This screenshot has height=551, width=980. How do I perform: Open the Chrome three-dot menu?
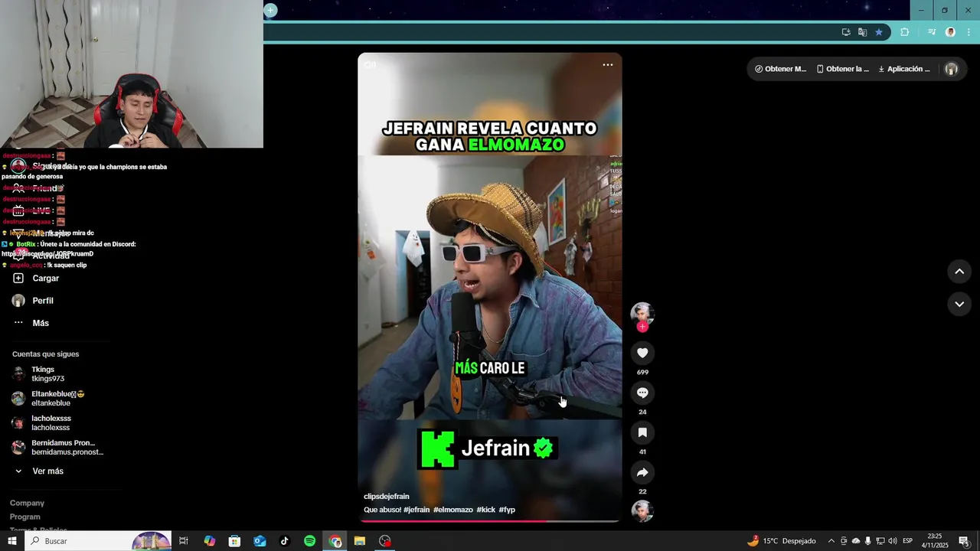(969, 32)
